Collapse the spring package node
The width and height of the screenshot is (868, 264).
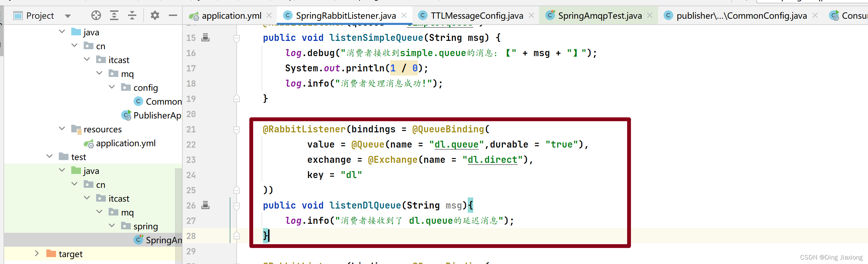point(112,226)
